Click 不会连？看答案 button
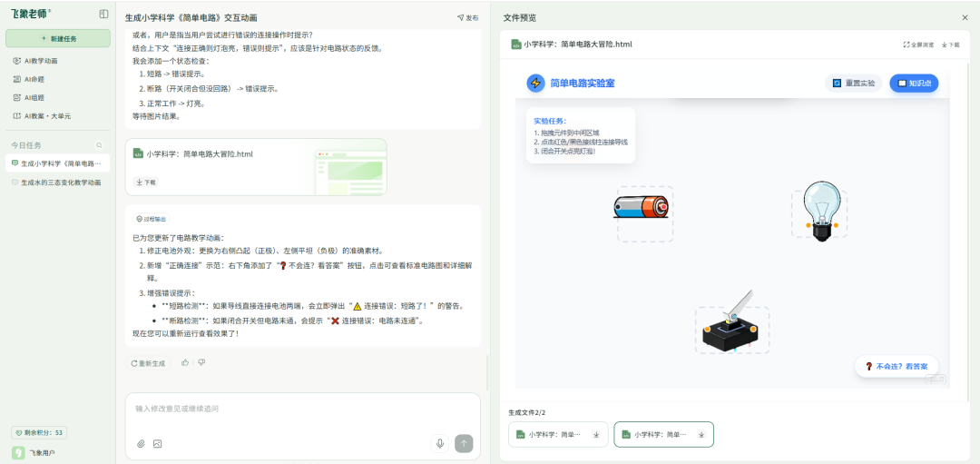Viewport: 980px width, 464px height. [897, 367]
